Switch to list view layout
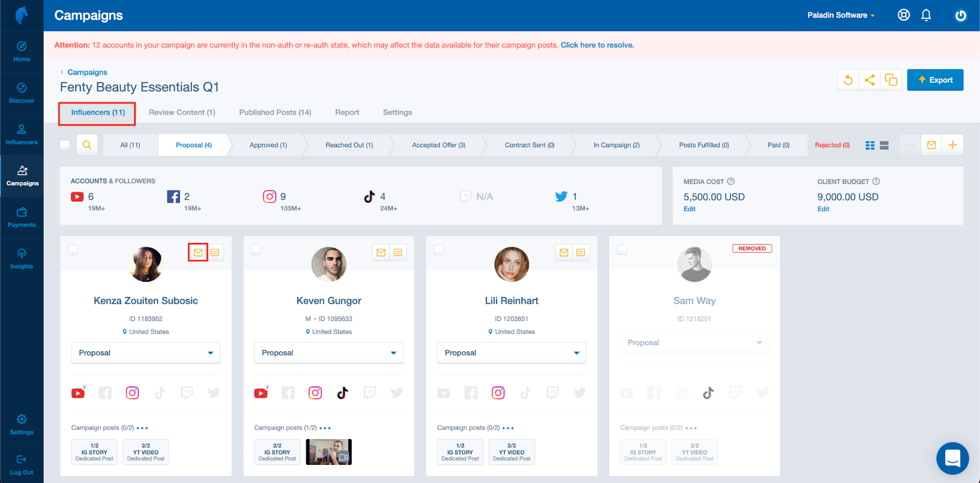Screen dimensions: 980x483 [884, 145]
